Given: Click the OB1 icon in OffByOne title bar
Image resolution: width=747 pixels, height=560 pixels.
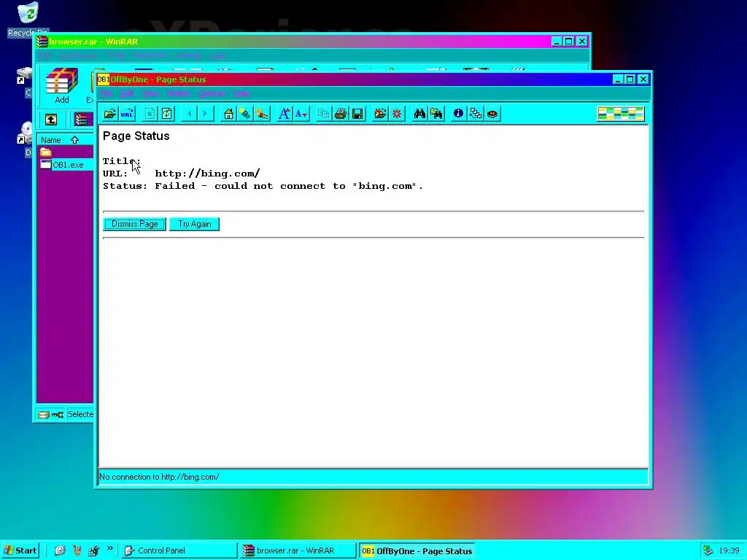Looking at the screenshot, I should point(104,79).
